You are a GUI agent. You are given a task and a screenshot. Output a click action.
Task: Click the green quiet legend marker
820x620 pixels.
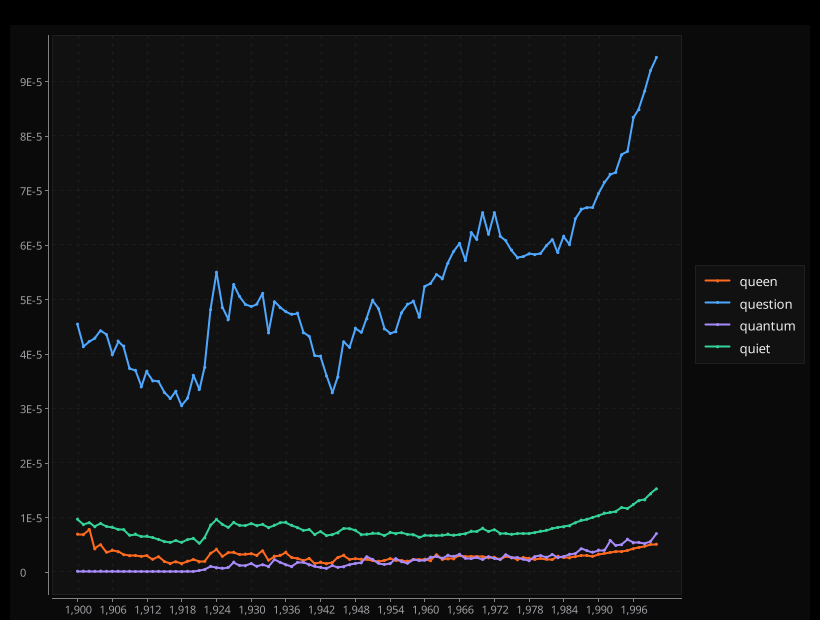pos(718,349)
